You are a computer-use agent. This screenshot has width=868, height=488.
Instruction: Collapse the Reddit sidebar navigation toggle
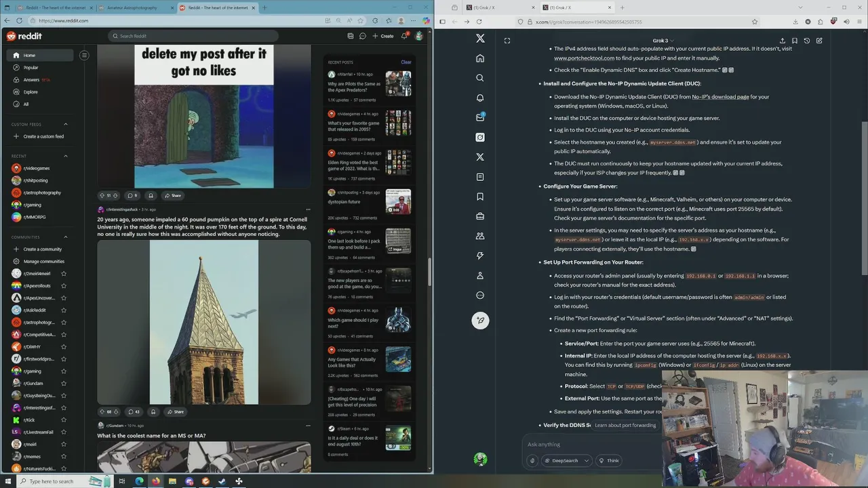point(84,55)
